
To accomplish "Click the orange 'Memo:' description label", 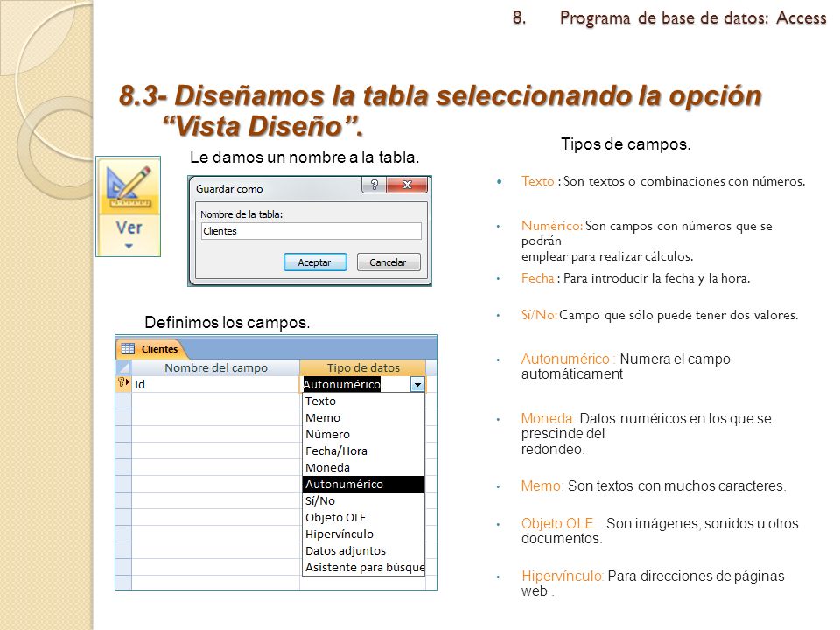I will 542,486.
